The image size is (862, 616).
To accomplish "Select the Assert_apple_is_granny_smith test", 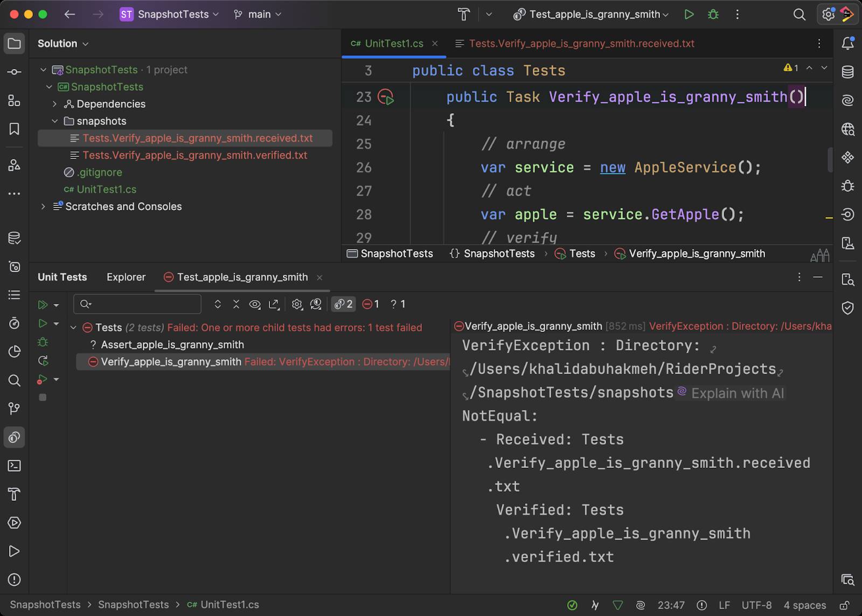I will [x=172, y=345].
